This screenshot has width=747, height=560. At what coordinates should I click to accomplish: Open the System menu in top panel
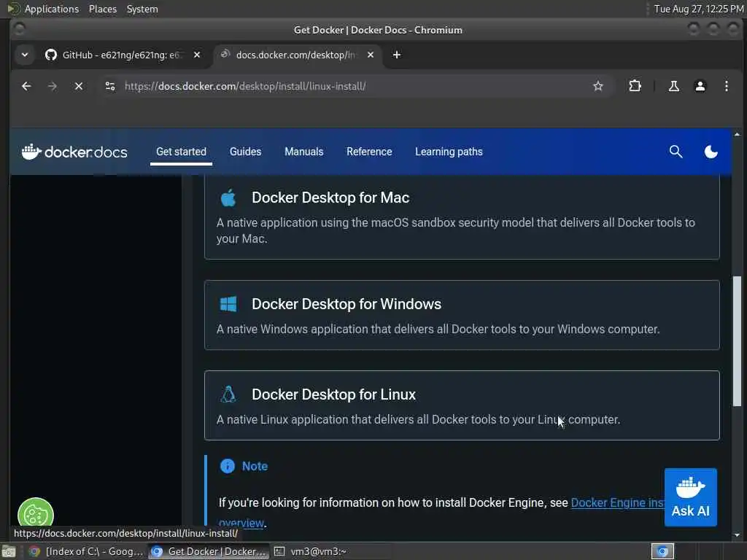tap(142, 9)
